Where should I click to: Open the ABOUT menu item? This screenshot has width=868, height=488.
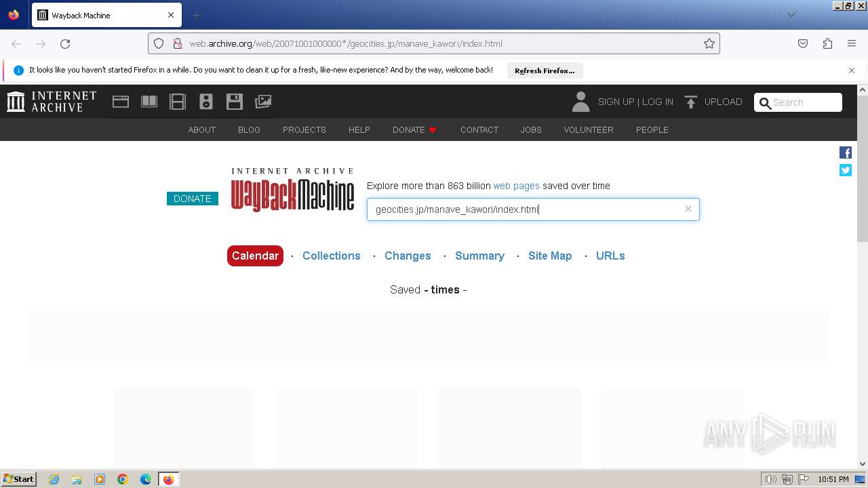[202, 129]
